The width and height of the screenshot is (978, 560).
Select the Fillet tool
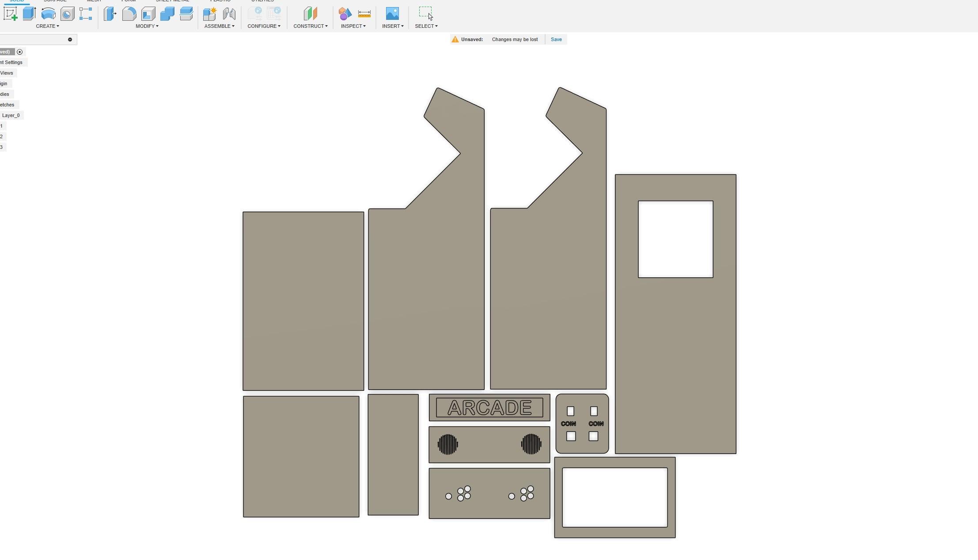129,14
